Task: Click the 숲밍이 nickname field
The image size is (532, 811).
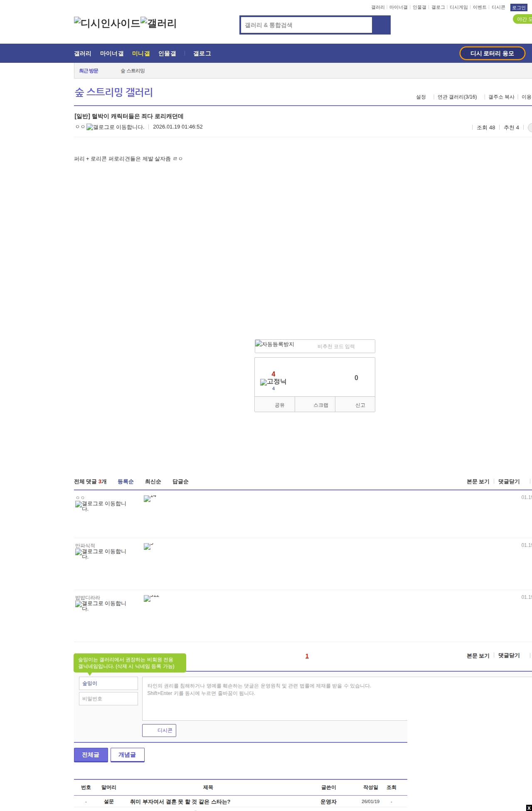Action: pyautogui.click(x=108, y=683)
